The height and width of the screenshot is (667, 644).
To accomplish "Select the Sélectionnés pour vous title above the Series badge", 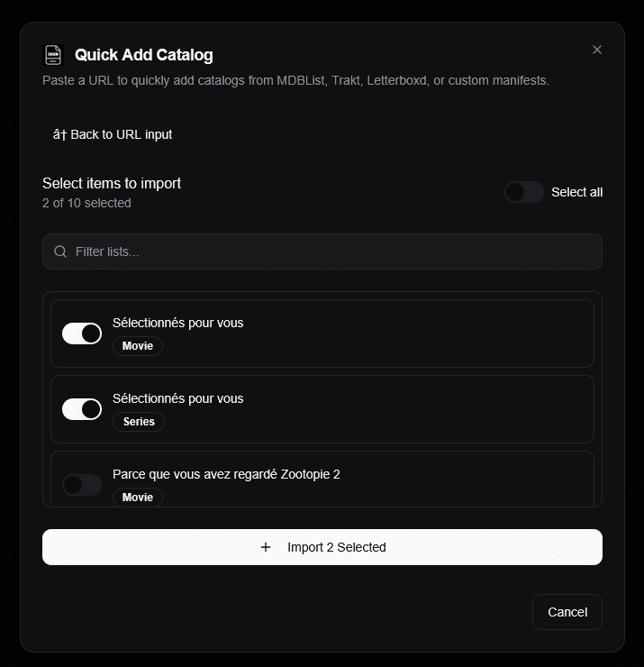I will coord(177,398).
